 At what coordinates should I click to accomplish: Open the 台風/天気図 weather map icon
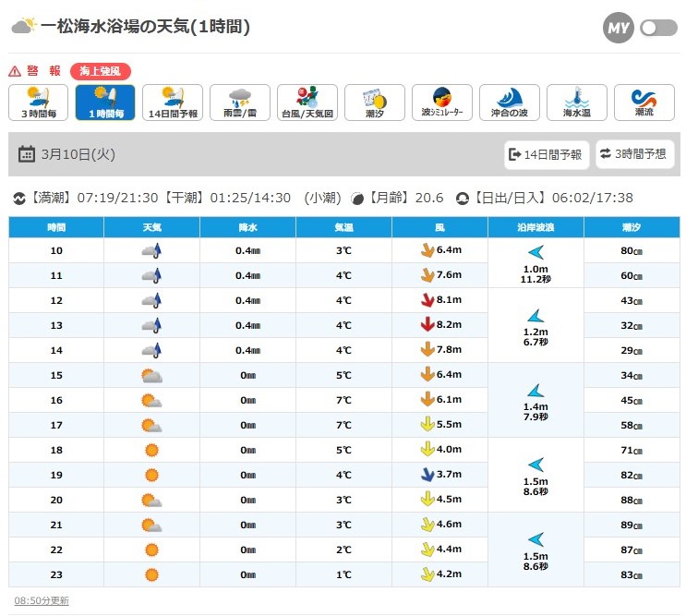click(307, 103)
